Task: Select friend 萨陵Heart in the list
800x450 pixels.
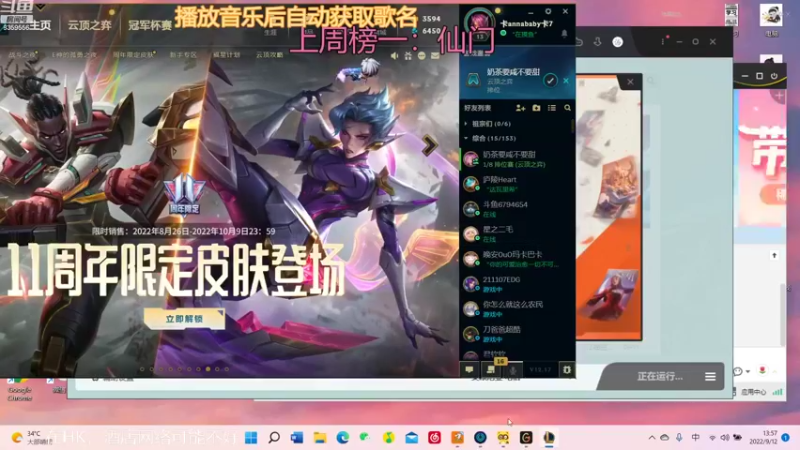Action: point(515,184)
